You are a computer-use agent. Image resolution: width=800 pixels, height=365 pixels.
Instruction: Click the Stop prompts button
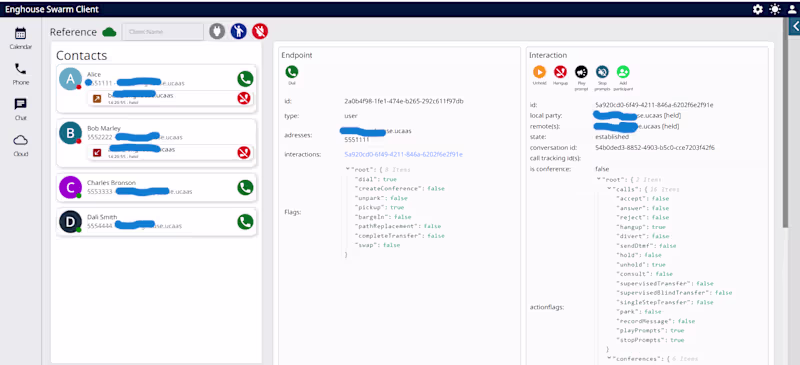[602, 78]
